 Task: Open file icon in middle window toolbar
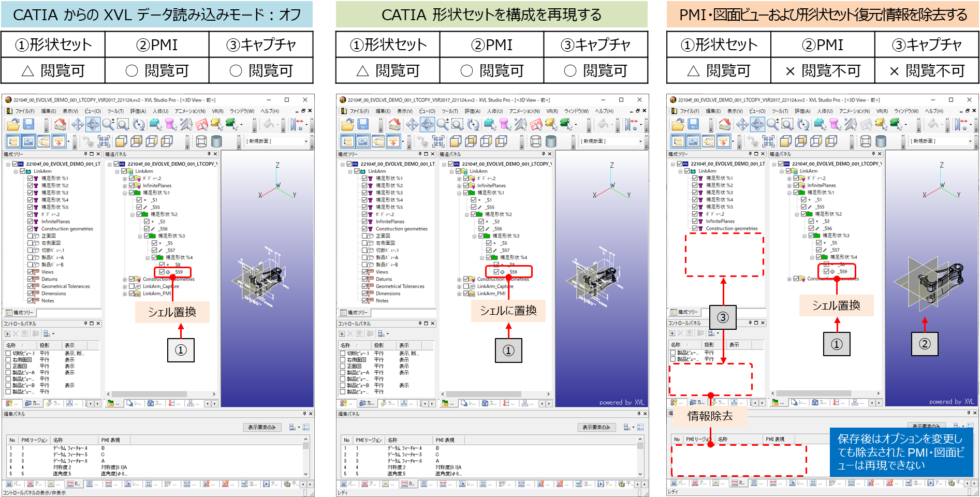tap(347, 124)
